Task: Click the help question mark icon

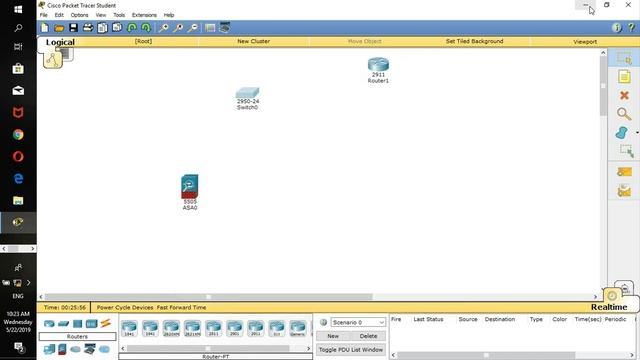Action: point(631,27)
